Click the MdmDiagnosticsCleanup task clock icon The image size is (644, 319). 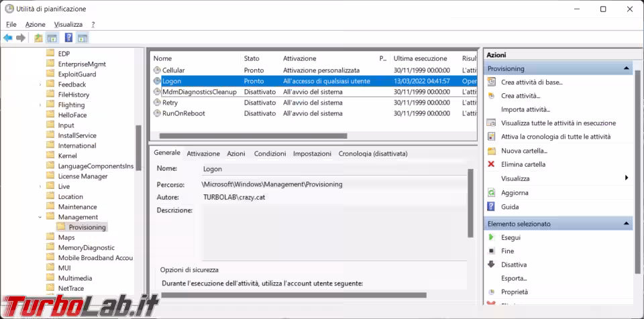[x=157, y=92]
